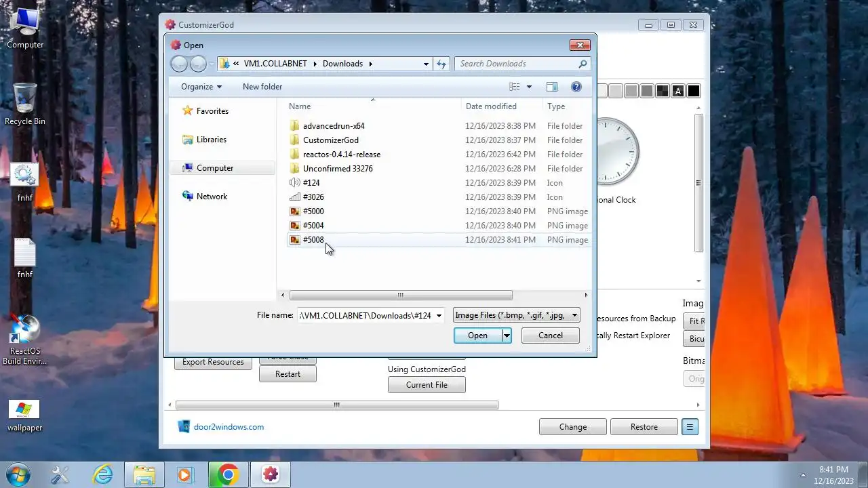Click the Internet Explorer taskbar icon
868x488 pixels.
point(102,474)
